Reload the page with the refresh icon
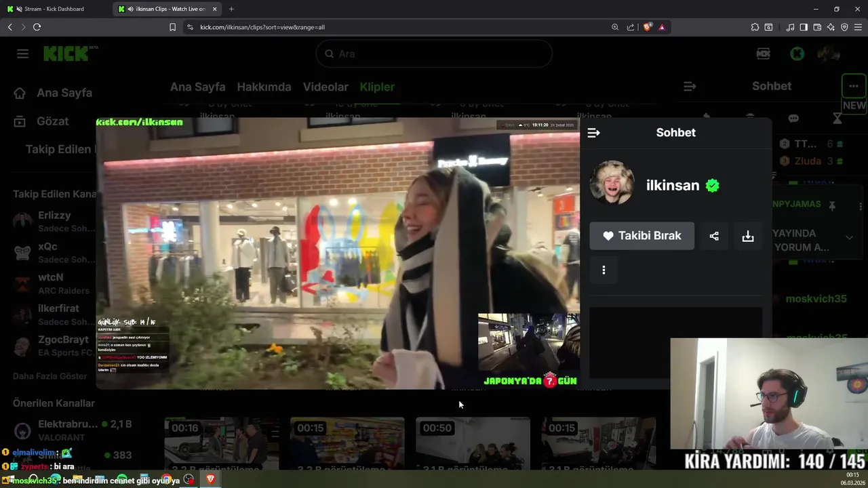This screenshot has width=868, height=488. pyautogui.click(x=37, y=27)
